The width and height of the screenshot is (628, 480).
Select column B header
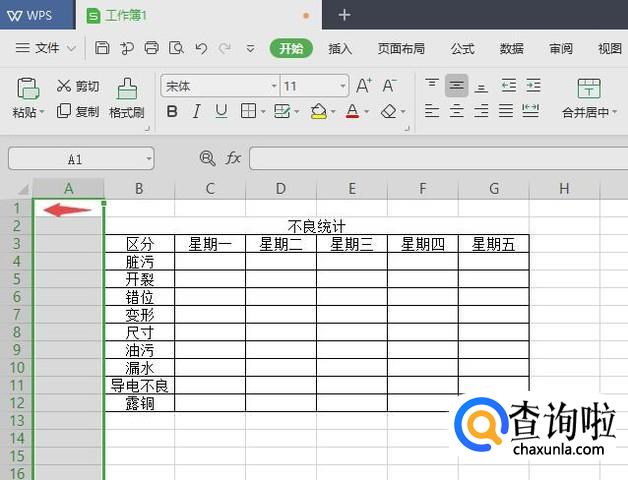139,188
